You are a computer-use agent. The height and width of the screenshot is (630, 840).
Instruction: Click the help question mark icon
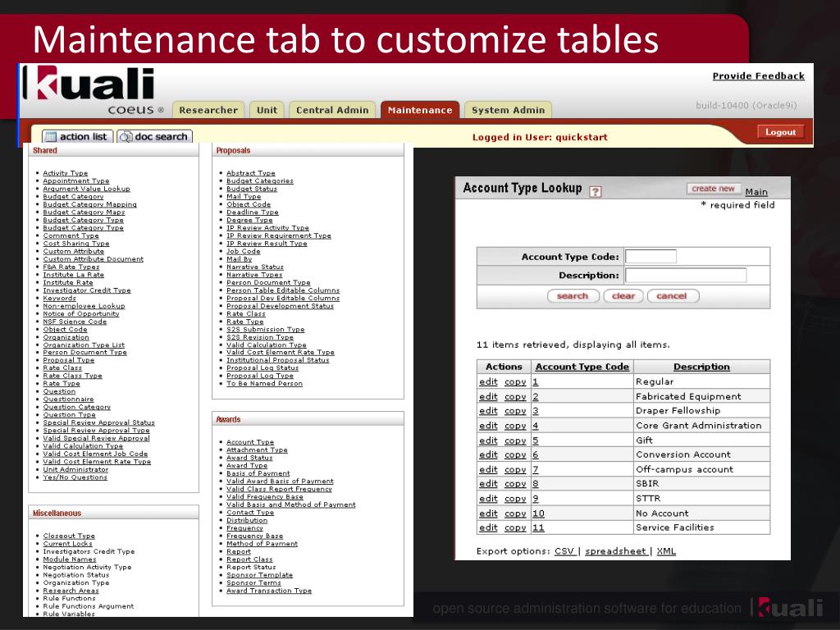[596, 191]
